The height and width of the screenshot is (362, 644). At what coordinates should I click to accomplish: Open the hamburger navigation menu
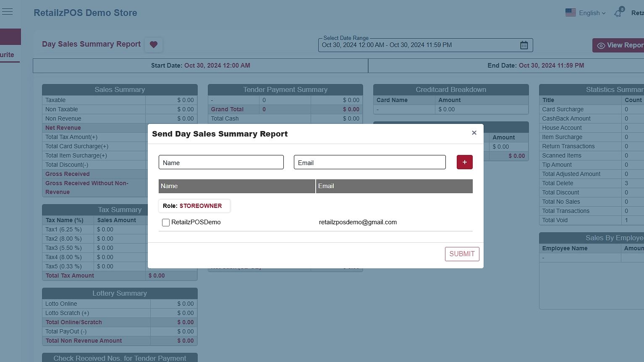[8, 12]
